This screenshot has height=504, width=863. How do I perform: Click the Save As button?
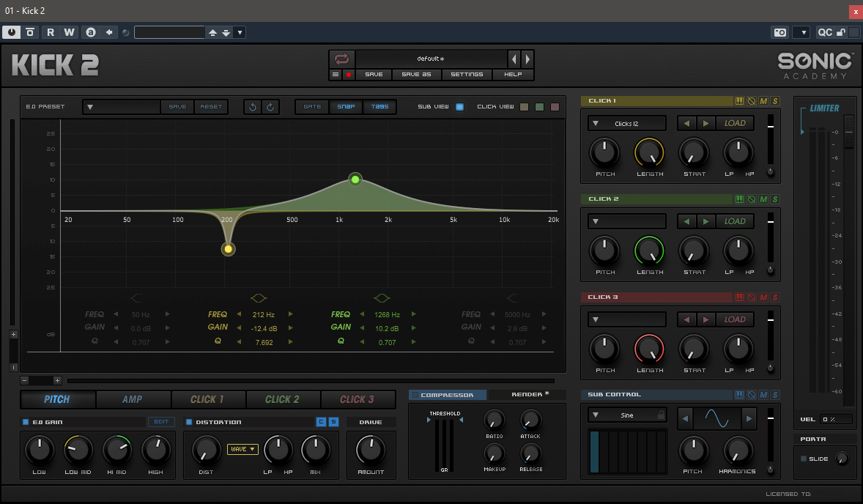coord(416,75)
